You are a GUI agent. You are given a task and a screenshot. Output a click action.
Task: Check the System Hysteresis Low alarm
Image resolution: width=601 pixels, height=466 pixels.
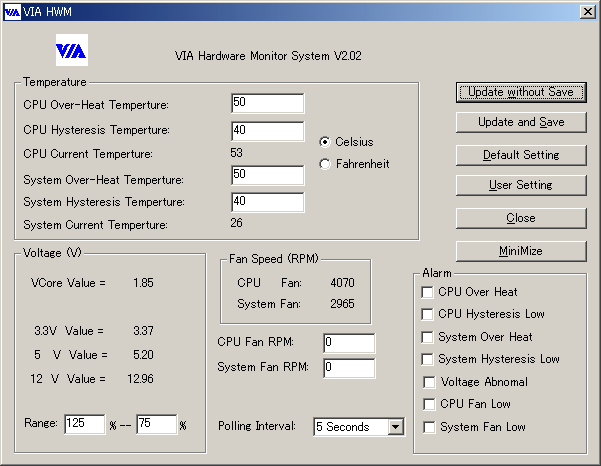click(427, 359)
